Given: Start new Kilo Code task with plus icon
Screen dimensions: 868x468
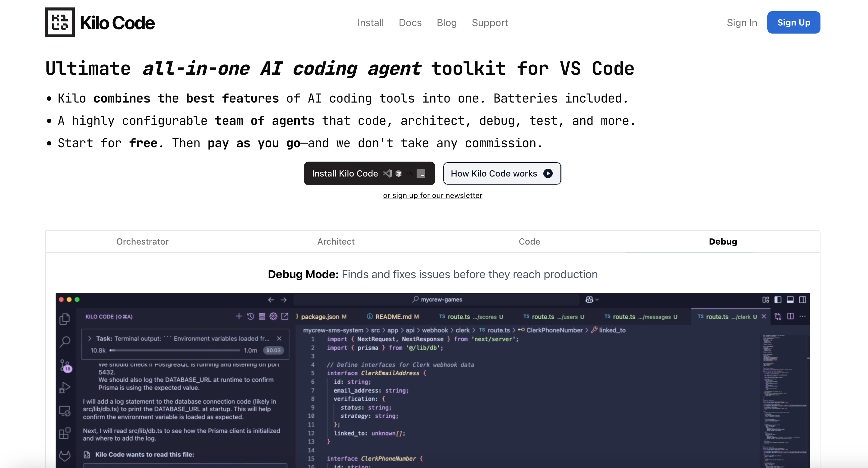Looking at the screenshot, I should (239, 316).
